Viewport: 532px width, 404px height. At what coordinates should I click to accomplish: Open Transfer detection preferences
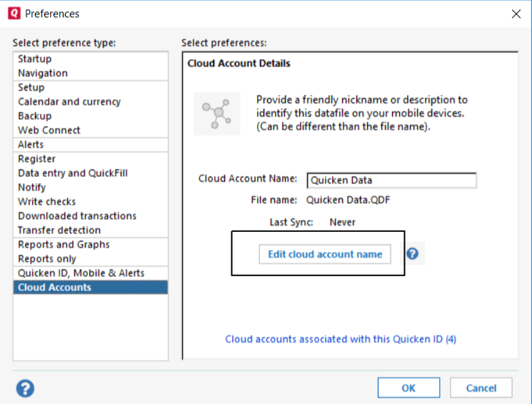(x=91, y=230)
